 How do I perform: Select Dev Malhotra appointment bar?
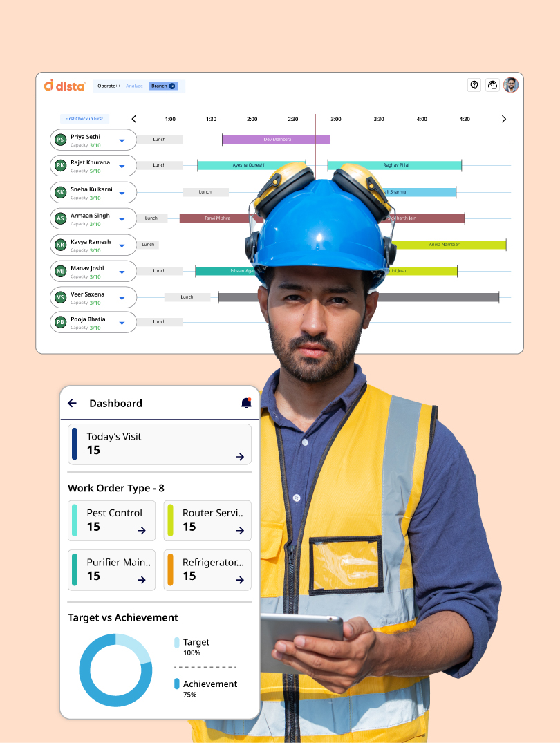pos(277,140)
